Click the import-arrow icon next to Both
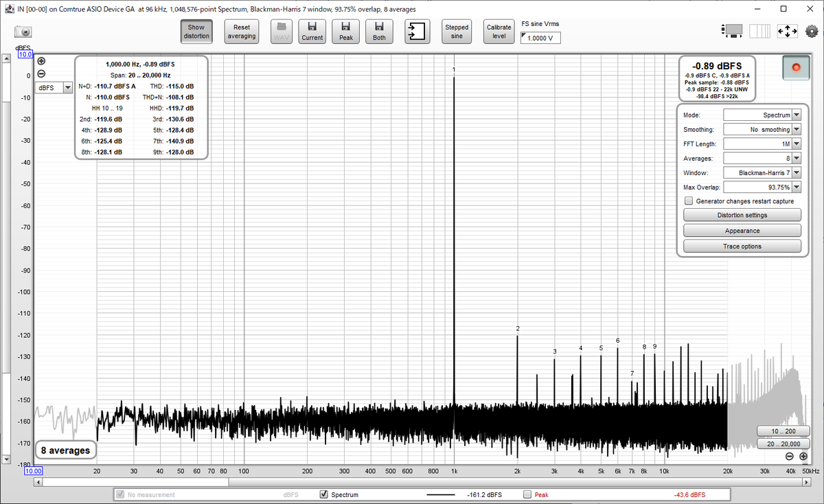The image size is (824, 504). tap(417, 32)
